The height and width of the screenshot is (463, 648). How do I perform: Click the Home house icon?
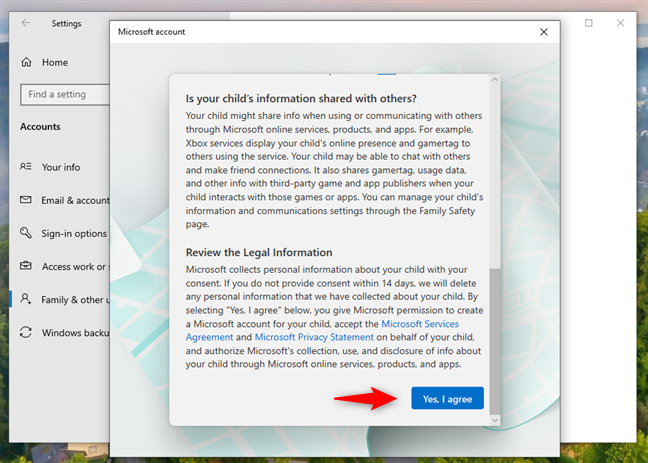[x=26, y=62]
